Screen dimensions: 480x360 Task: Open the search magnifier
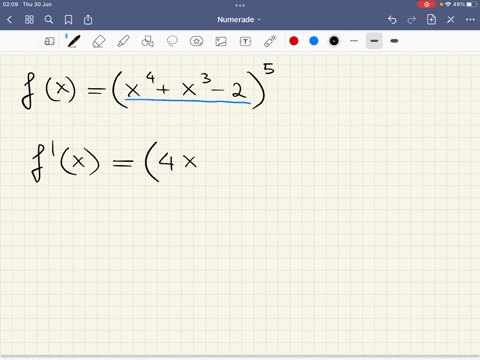pos(49,20)
